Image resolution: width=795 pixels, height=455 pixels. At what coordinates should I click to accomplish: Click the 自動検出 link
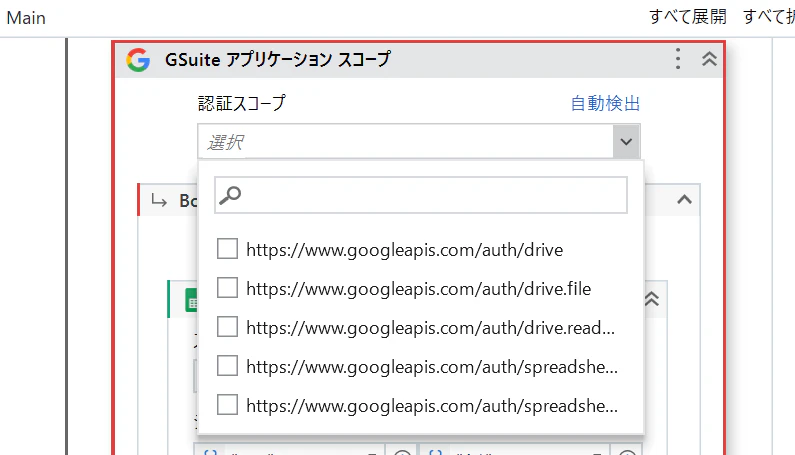pyautogui.click(x=605, y=103)
